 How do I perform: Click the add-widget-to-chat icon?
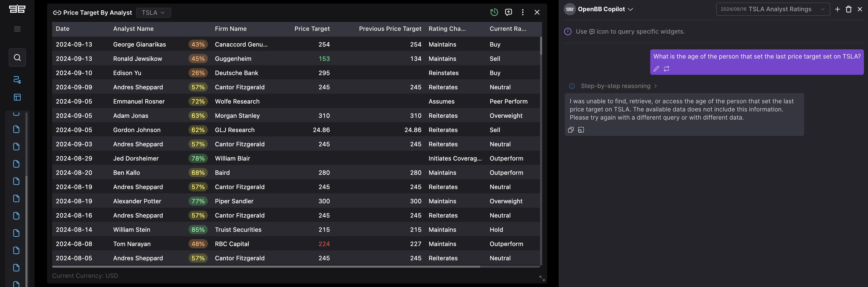coord(509,12)
